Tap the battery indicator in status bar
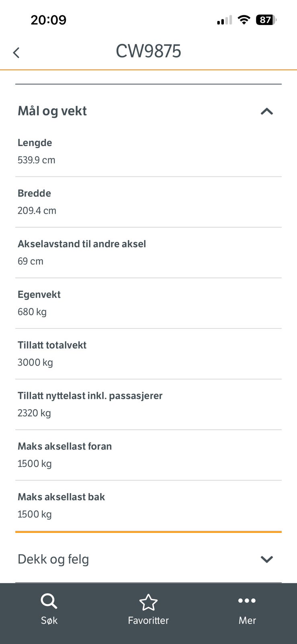This screenshot has height=644, width=297. click(266, 20)
